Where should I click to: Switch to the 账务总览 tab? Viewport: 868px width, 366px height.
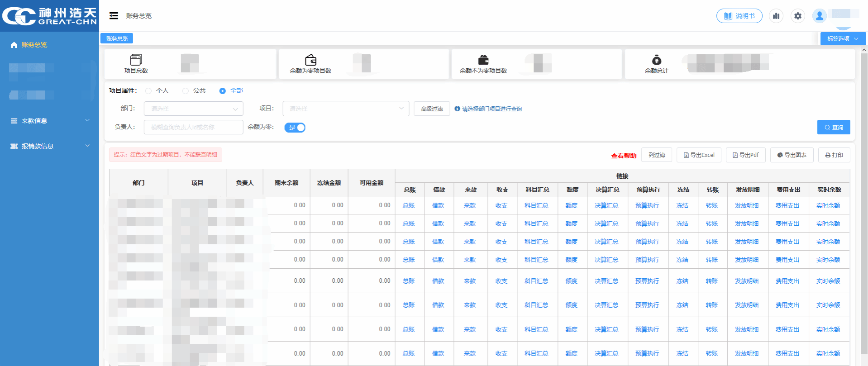click(117, 38)
